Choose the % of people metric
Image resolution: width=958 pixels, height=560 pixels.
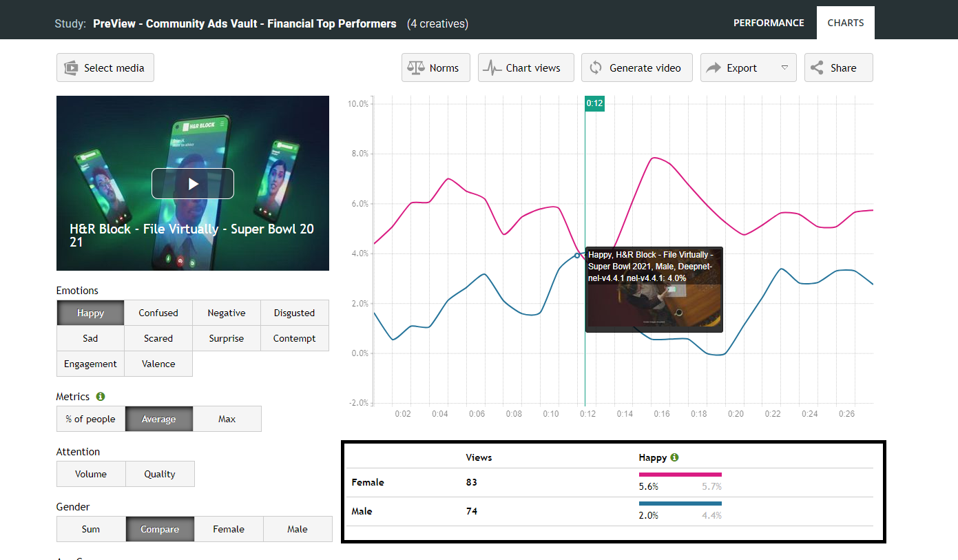90,419
